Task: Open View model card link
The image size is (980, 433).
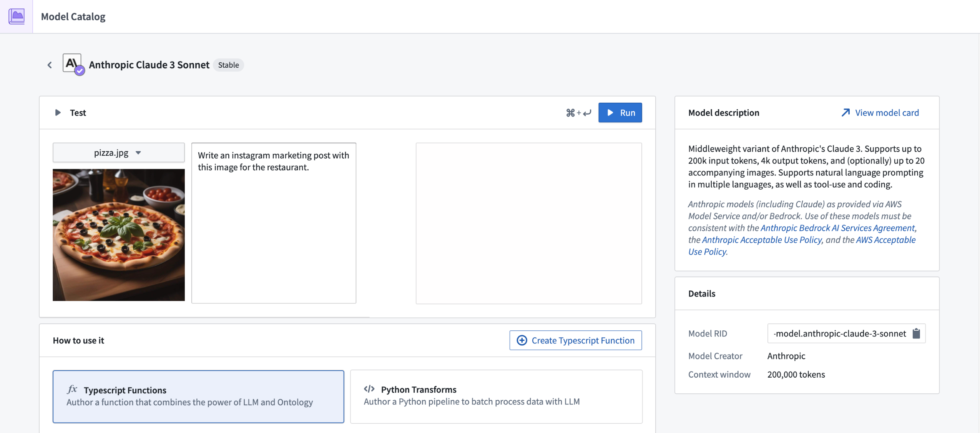Action: [x=880, y=113]
